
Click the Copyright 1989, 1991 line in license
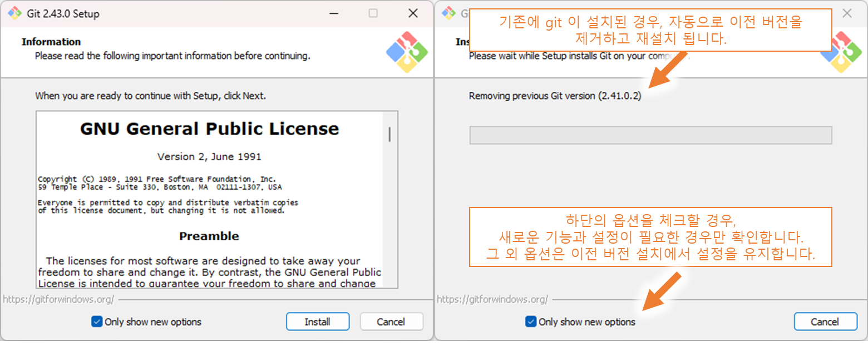(157, 179)
